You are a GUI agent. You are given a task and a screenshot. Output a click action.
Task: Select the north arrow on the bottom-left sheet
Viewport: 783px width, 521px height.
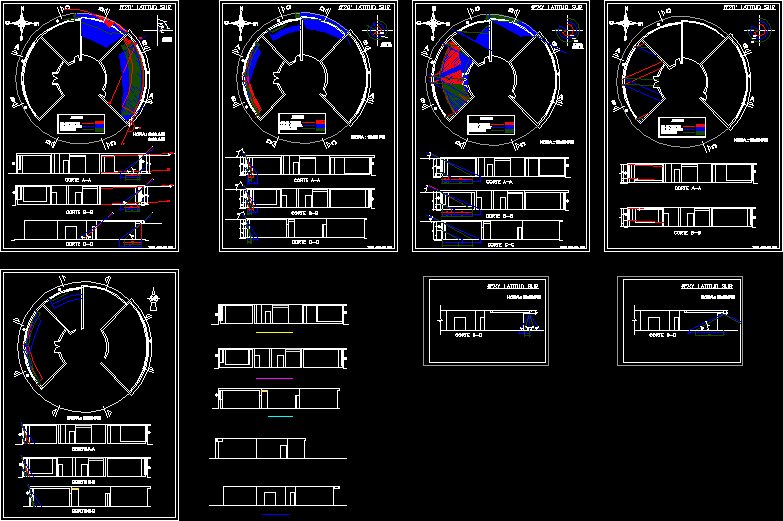point(154,297)
